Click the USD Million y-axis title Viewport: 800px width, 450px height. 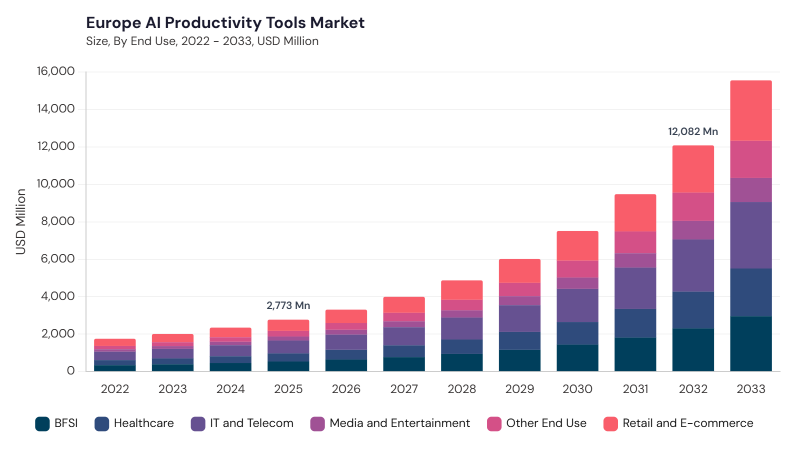(20, 221)
